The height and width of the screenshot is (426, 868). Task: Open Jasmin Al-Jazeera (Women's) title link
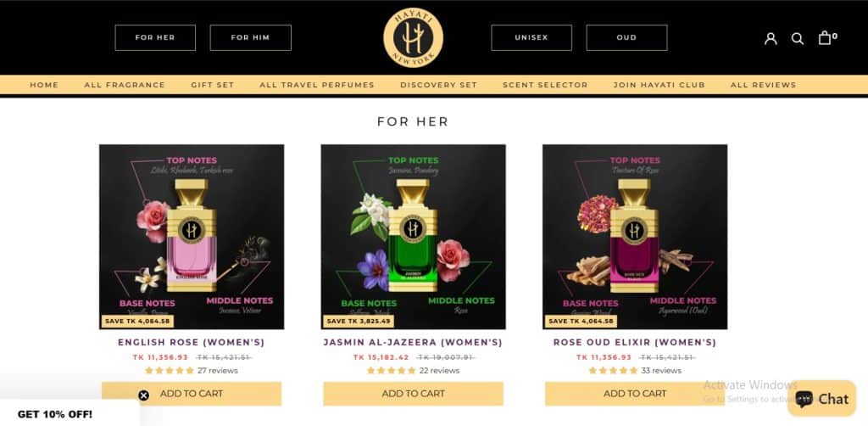pos(413,342)
